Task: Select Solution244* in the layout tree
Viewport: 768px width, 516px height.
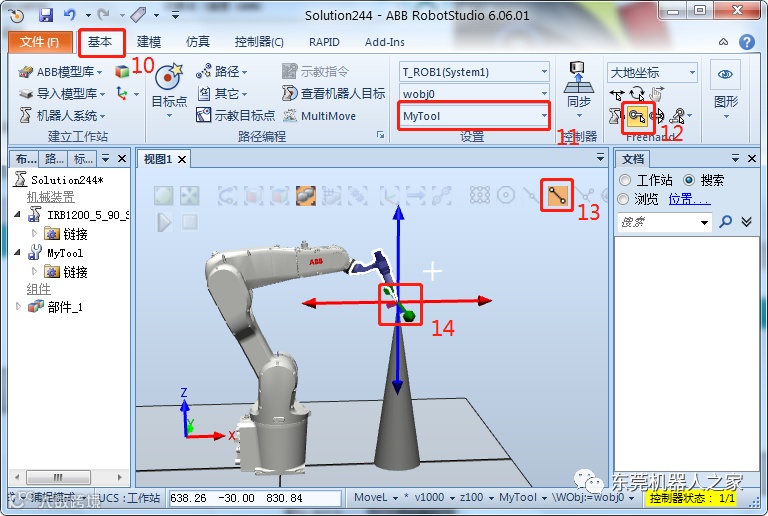Action: (67, 180)
